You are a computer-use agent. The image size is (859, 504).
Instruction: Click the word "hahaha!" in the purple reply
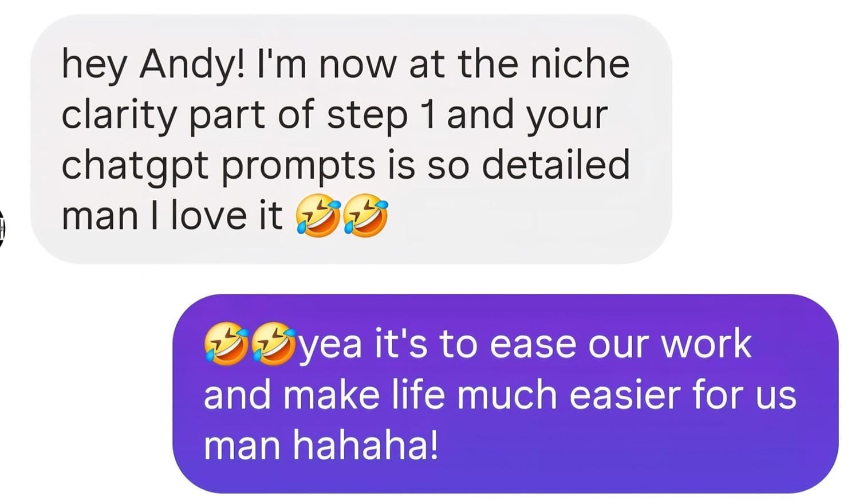click(366, 446)
